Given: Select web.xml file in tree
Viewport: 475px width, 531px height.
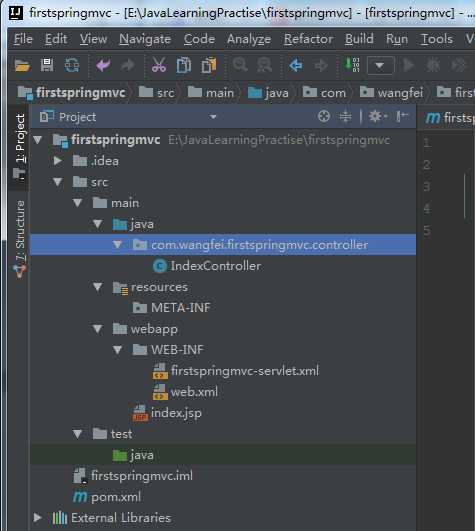Looking at the screenshot, I should tap(185, 392).
